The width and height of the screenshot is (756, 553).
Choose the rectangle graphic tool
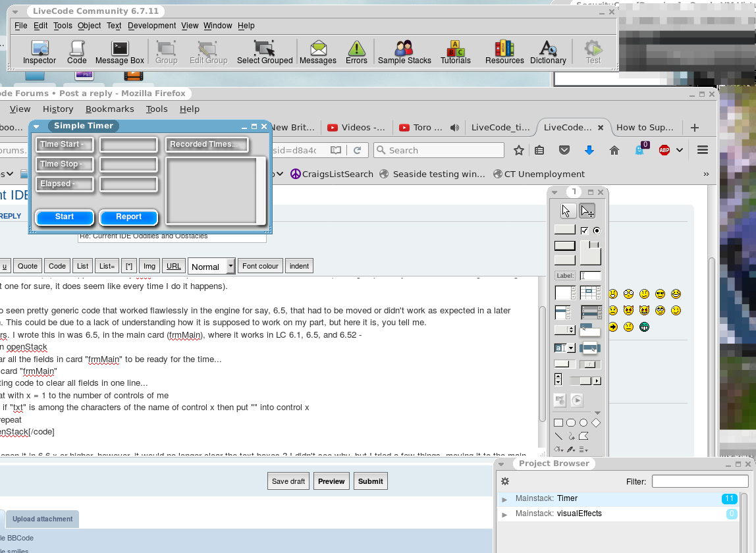(x=558, y=423)
